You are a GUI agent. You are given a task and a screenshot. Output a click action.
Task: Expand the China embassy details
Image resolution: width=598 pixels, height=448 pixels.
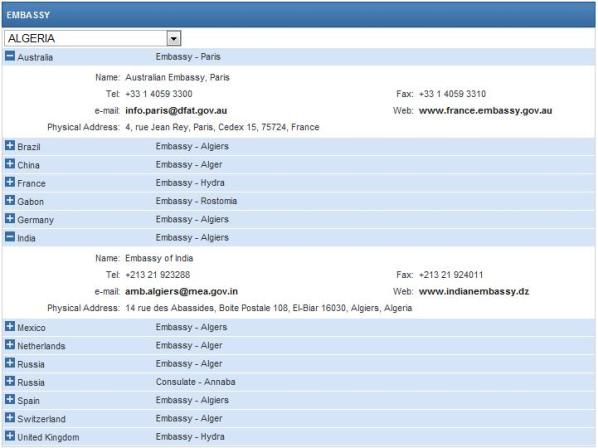coord(10,164)
